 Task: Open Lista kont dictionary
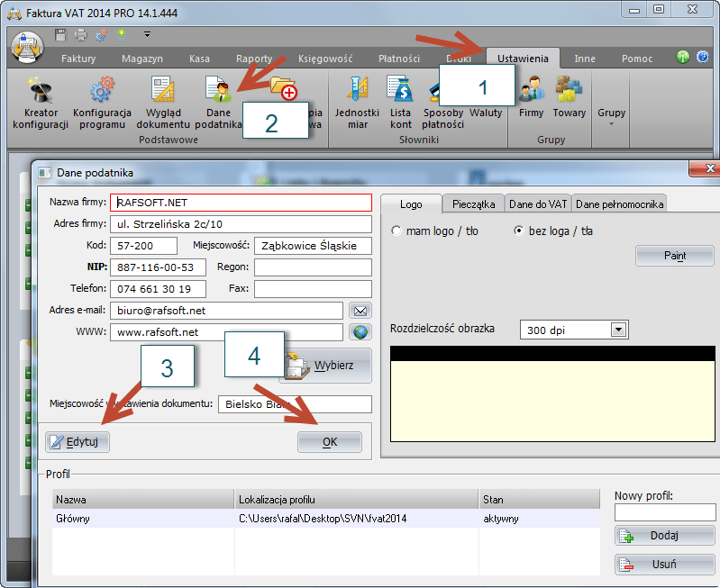point(400,103)
